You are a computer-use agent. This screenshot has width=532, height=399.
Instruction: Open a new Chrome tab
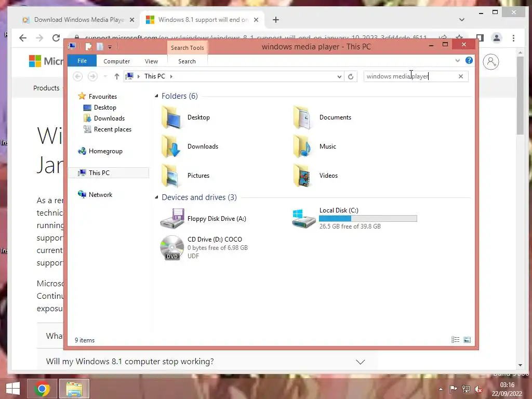276,20
